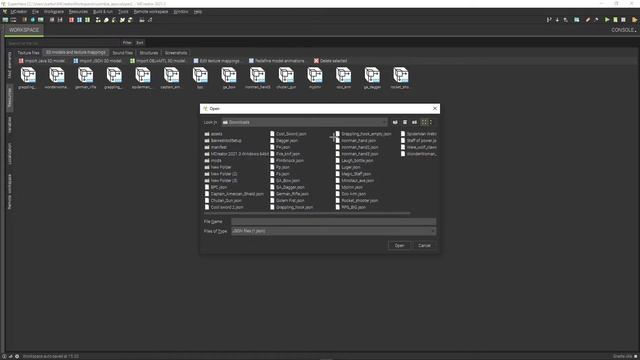Screen dimensions: 640x360
Task: Select the mjolnir model thumbnail
Action: point(315,78)
